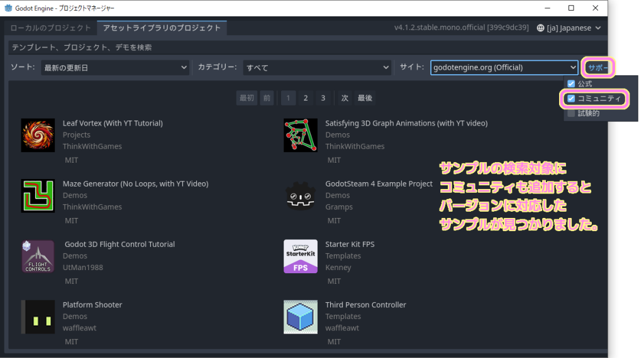Click Demos category under GodotSteam 4
Screen dimensions: 644x358
[x=338, y=195]
